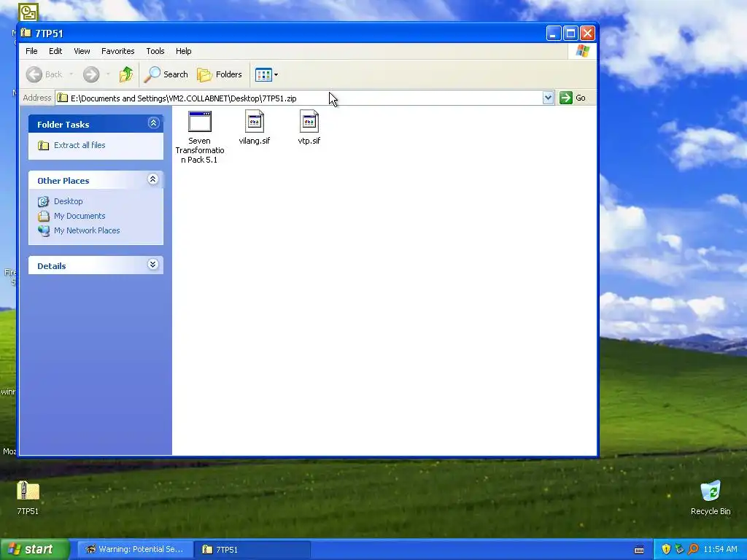Click the magnifier tray icon
The height and width of the screenshot is (560, 747).
[x=693, y=550]
